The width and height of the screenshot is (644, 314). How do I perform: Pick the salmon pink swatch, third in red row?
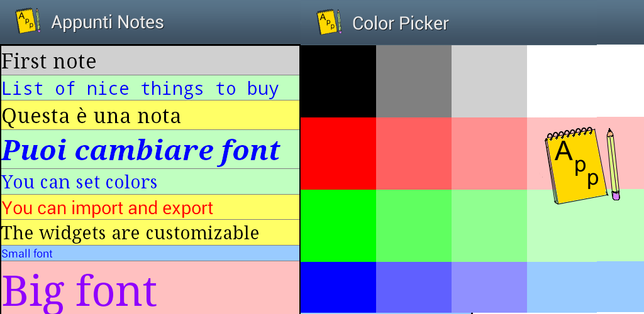pos(489,153)
